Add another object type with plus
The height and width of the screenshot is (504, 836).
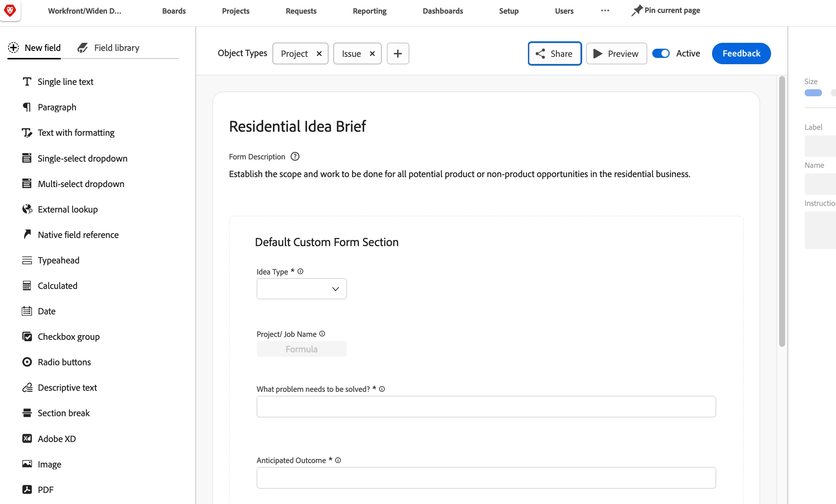(x=398, y=54)
